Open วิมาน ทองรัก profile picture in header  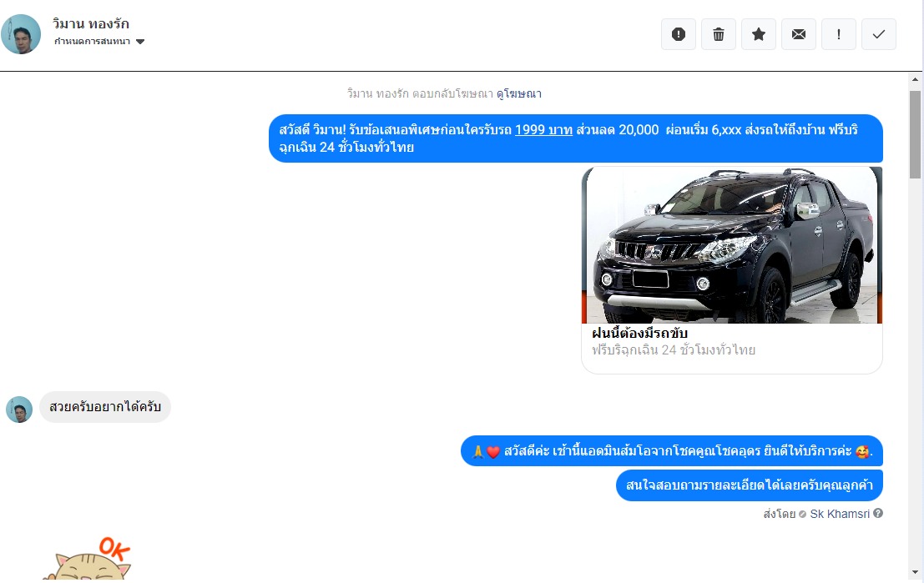tap(21, 34)
